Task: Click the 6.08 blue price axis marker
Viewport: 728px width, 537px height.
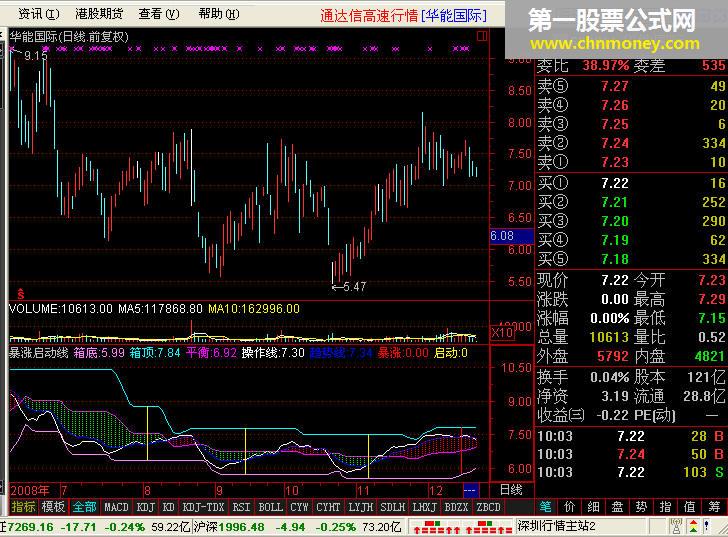Action: (x=511, y=236)
